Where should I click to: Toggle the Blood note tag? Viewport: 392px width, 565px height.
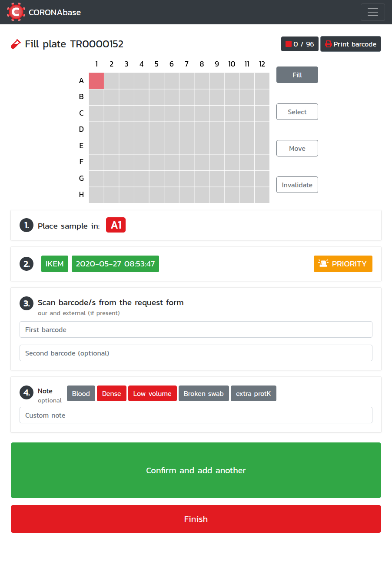81,393
